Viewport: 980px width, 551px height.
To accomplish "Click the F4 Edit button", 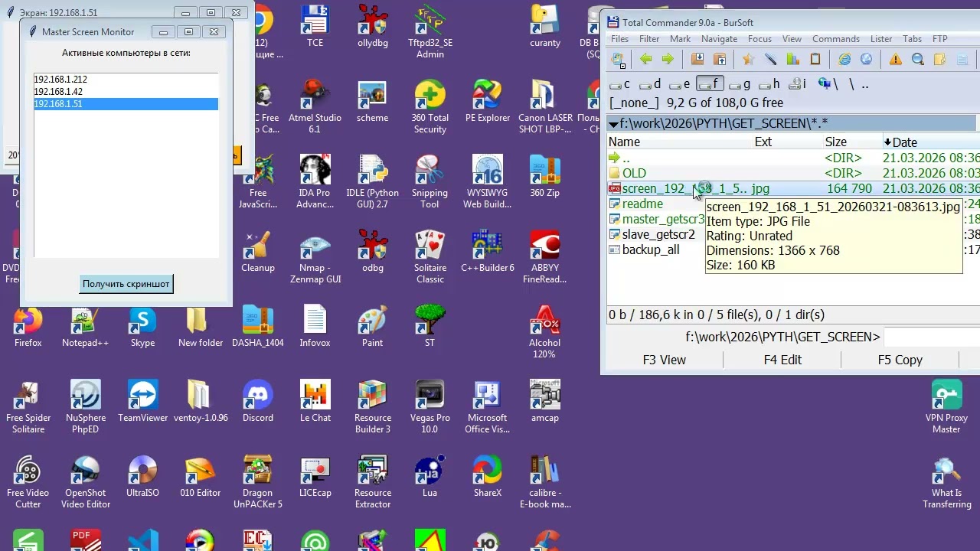I will point(782,360).
